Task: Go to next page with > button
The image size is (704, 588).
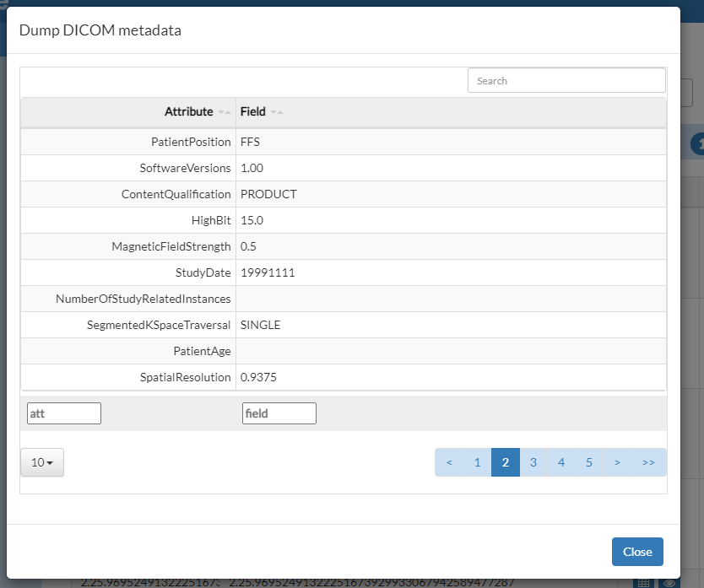Action: (x=617, y=462)
